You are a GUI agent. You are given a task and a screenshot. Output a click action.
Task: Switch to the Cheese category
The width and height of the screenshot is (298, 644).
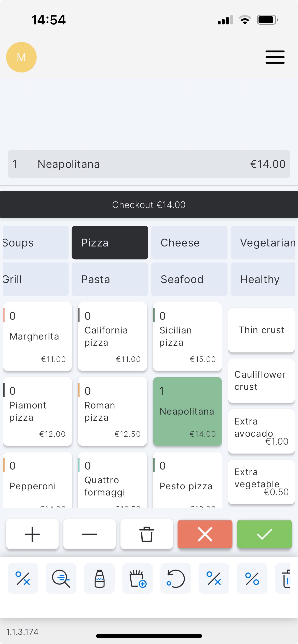pyautogui.click(x=189, y=243)
